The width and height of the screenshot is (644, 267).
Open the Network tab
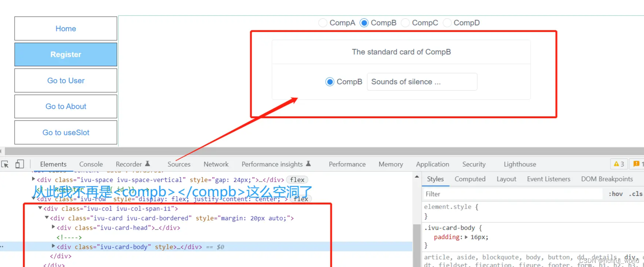pos(216,164)
